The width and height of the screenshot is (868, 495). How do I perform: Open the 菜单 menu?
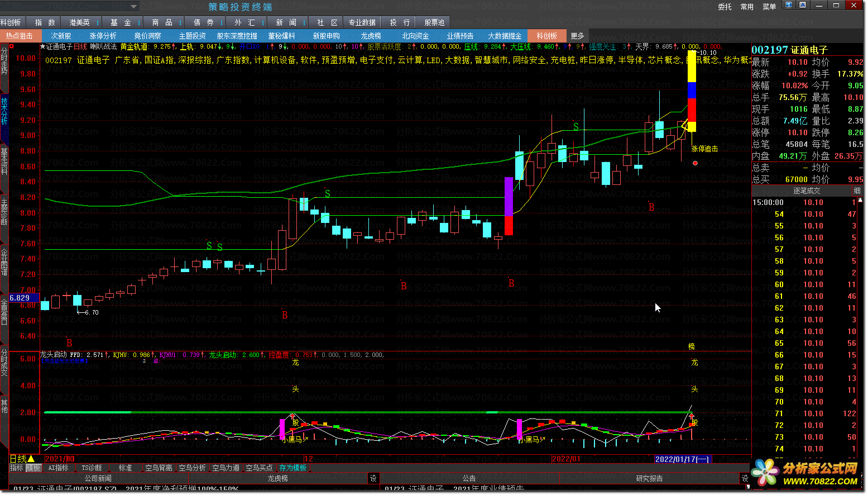769,7
